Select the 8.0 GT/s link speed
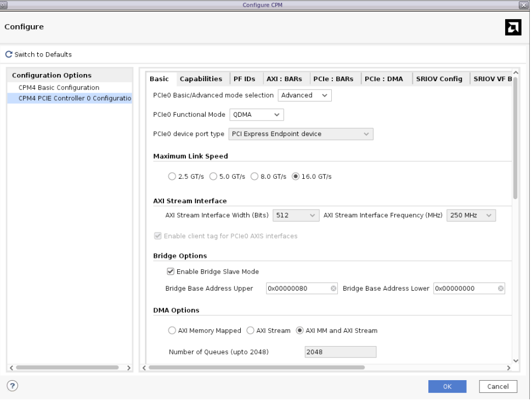Image resolution: width=532 pixels, height=401 pixels. 253,176
